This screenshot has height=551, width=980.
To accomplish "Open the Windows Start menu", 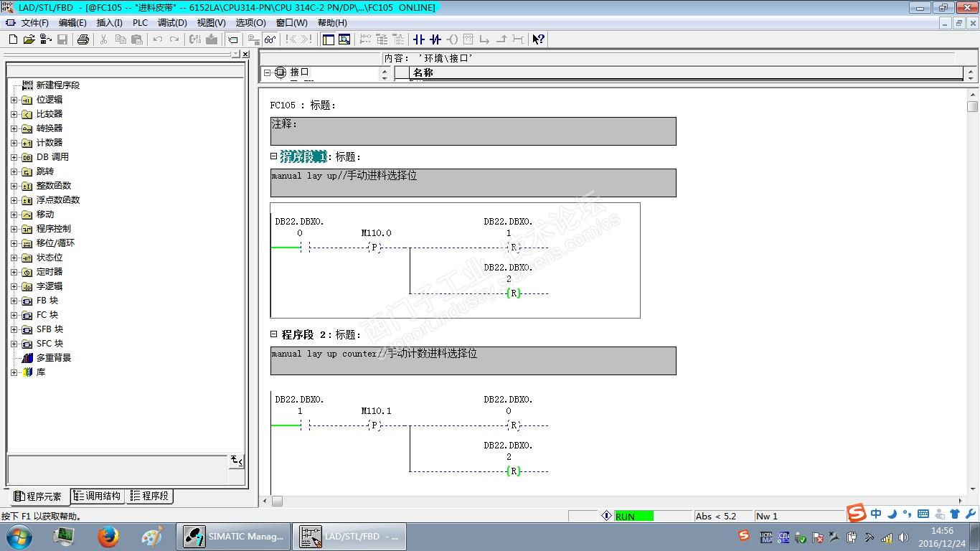I will tap(18, 537).
